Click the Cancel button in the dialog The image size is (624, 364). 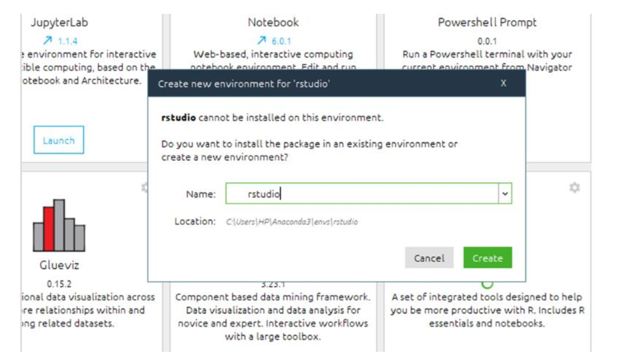pyautogui.click(x=429, y=258)
